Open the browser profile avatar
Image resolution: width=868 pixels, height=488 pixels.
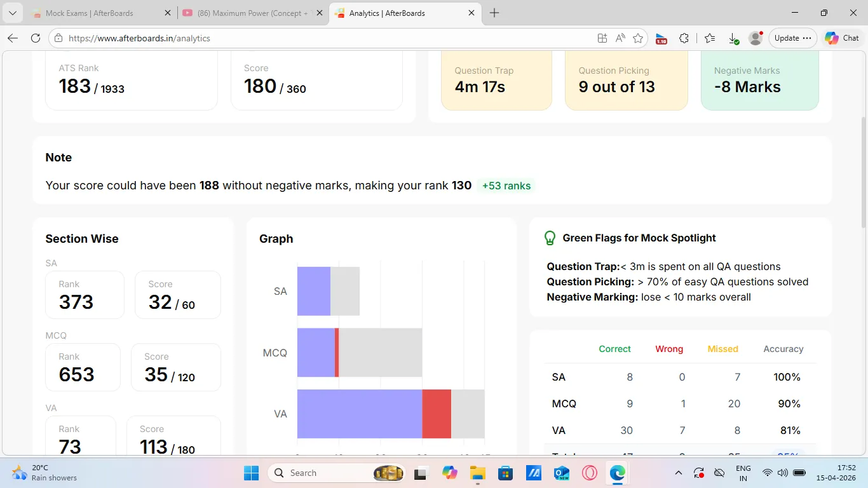[756, 38]
